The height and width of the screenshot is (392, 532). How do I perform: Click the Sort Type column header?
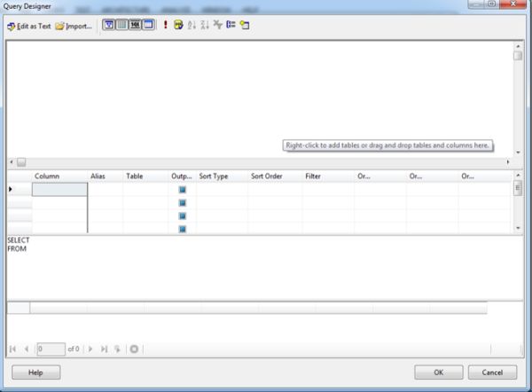[223, 176]
